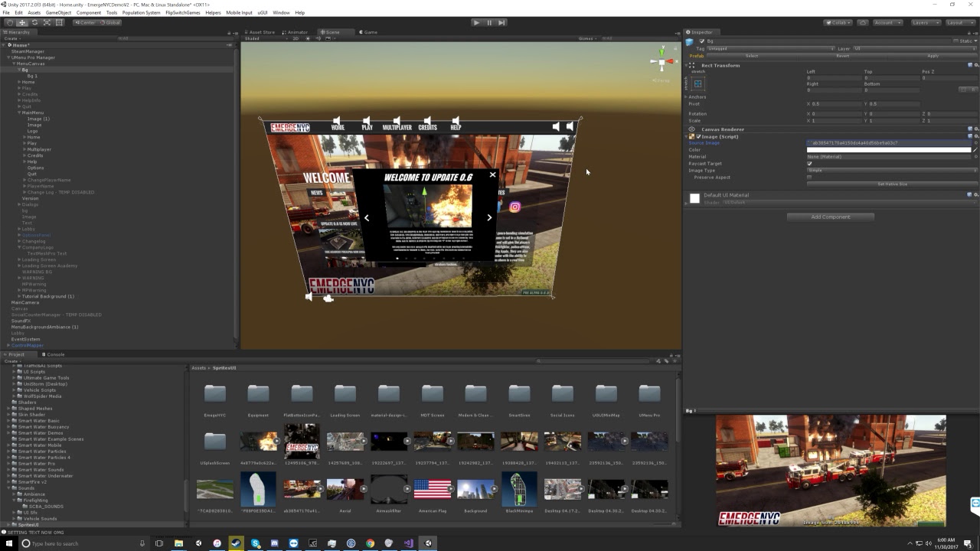Open the Gizmos dropdown
Image resolution: width=980 pixels, height=551 pixels.
[x=588, y=38]
